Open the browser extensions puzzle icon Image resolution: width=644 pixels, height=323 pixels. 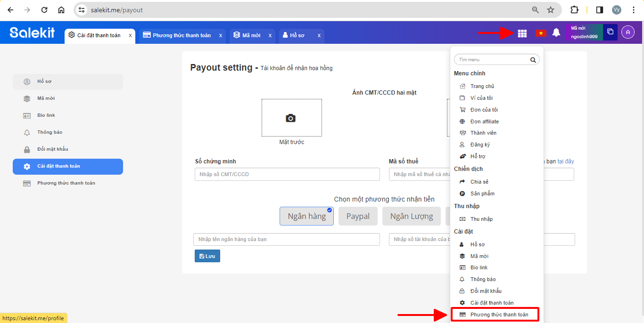coord(574,10)
